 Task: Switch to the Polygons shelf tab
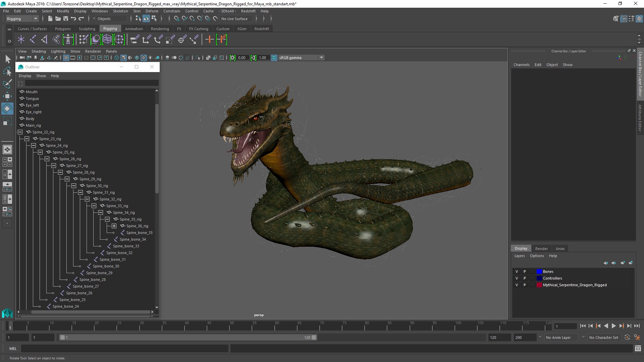(x=63, y=29)
